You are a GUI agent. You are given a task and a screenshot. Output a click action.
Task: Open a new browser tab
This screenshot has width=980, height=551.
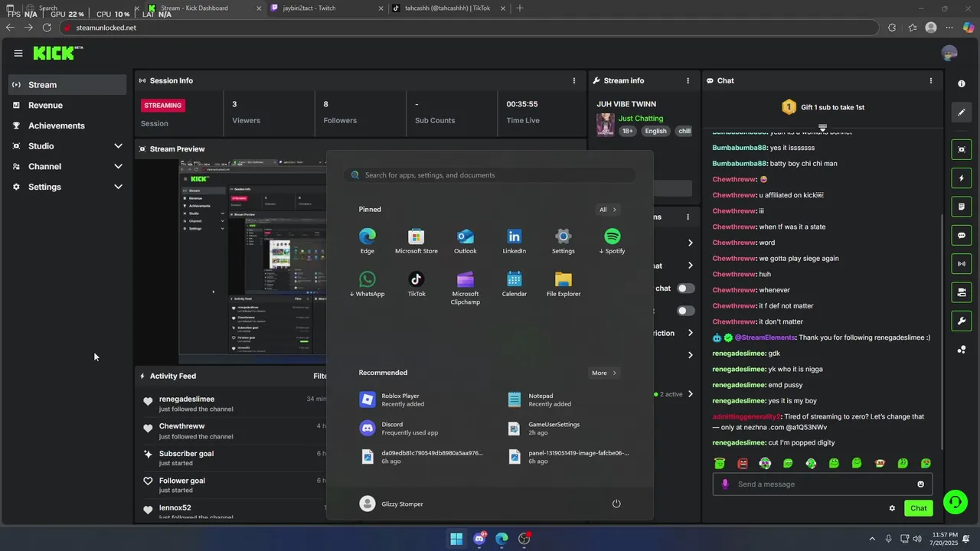520,8
